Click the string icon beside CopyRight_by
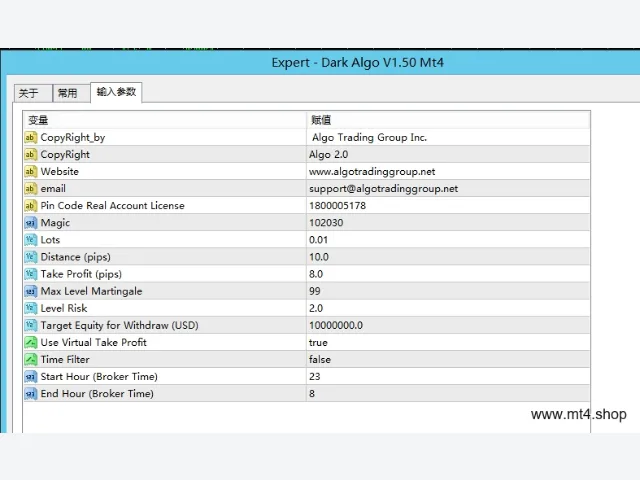This screenshot has width=640, height=480. 31,138
